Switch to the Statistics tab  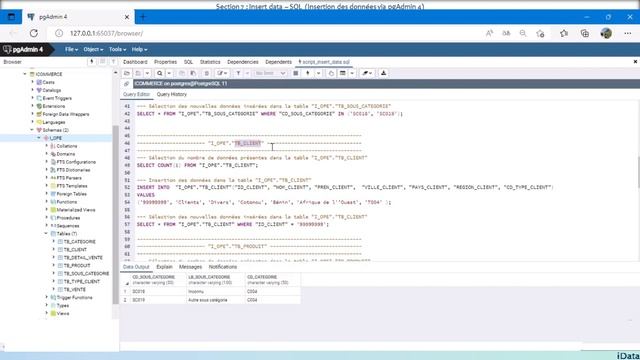click(x=210, y=62)
